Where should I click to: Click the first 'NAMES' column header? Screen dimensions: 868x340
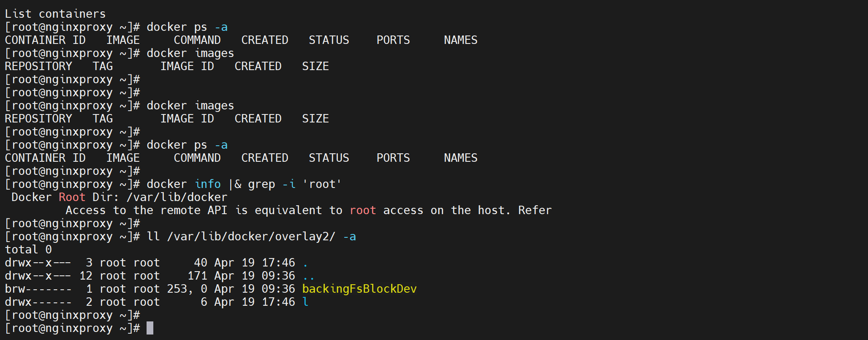coord(460,40)
